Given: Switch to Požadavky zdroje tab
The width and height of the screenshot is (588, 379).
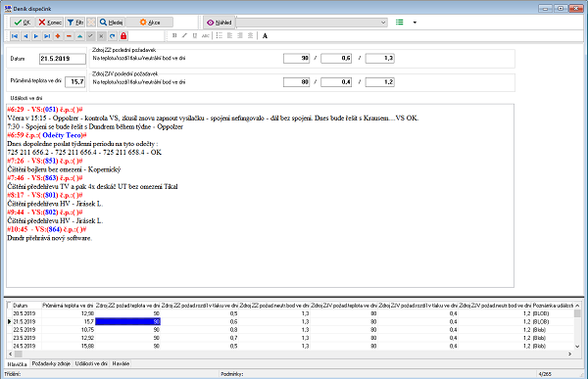Looking at the screenshot, I should pos(51,363).
